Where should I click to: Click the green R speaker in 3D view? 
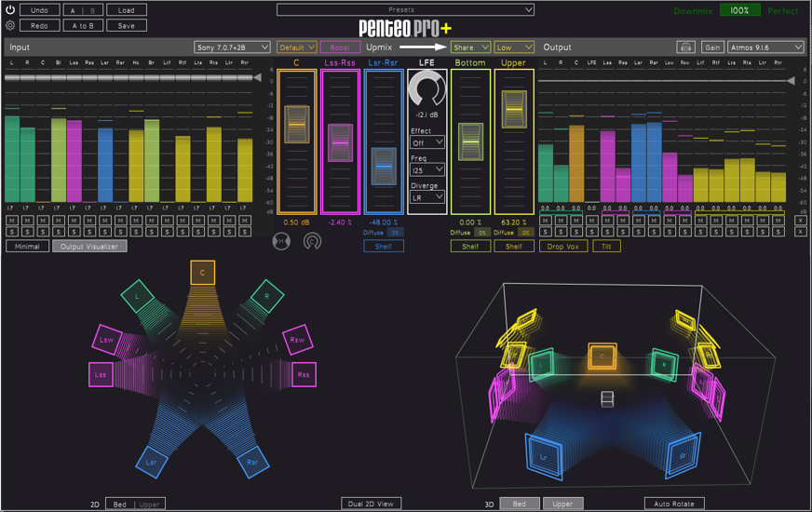(665, 365)
